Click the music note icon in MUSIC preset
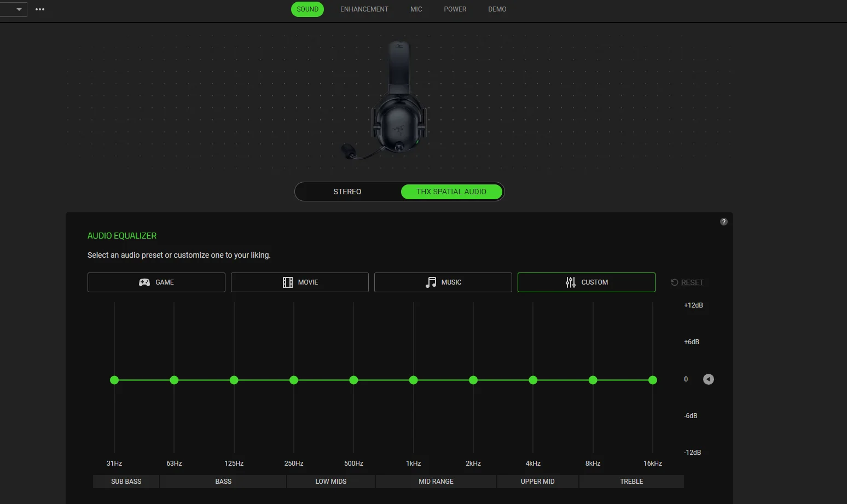This screenshot has width=847, height=504. [431, 282]
